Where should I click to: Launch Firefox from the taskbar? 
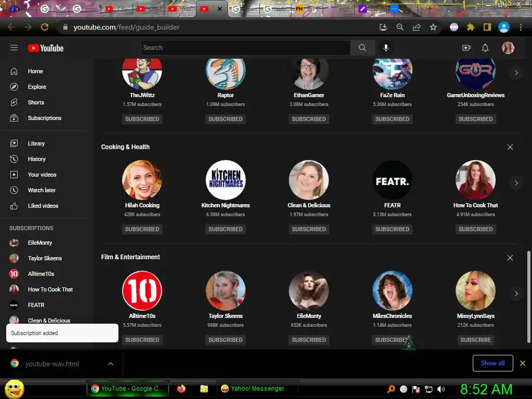pos(181,389)
